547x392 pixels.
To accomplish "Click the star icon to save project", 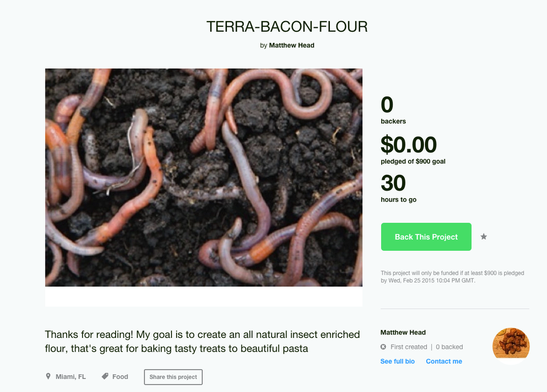I will (484, 237).
